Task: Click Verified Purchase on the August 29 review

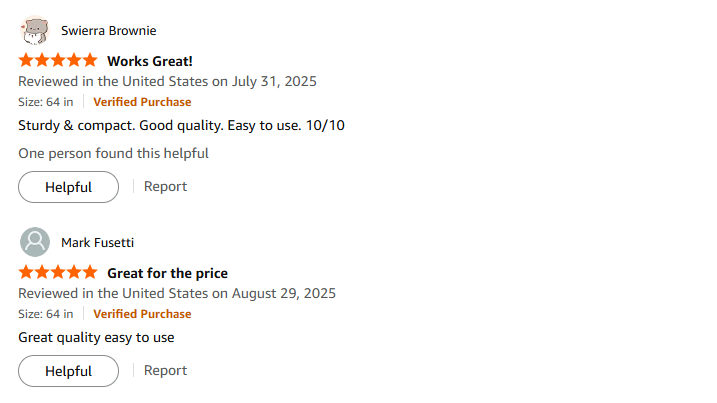Action: [x=142, y=314]
